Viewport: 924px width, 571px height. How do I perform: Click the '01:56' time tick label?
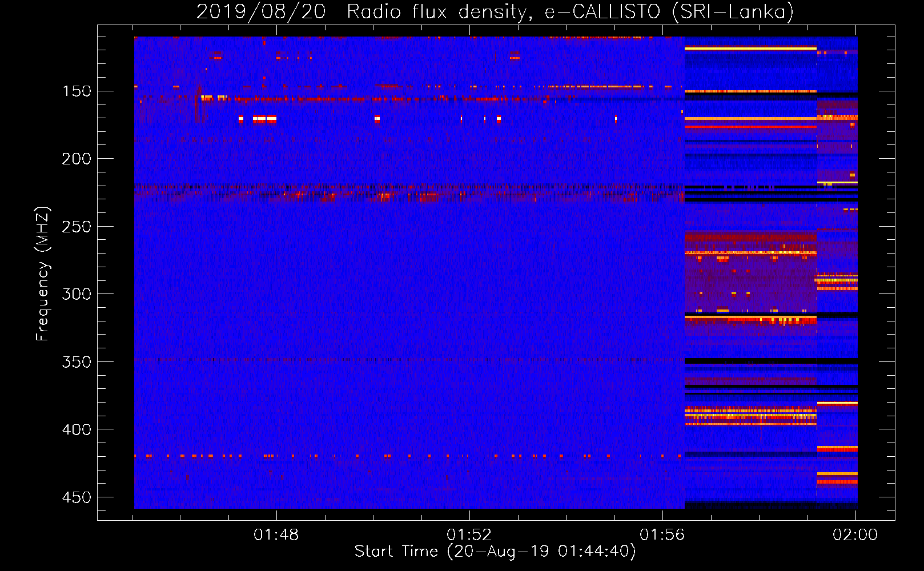662,535
